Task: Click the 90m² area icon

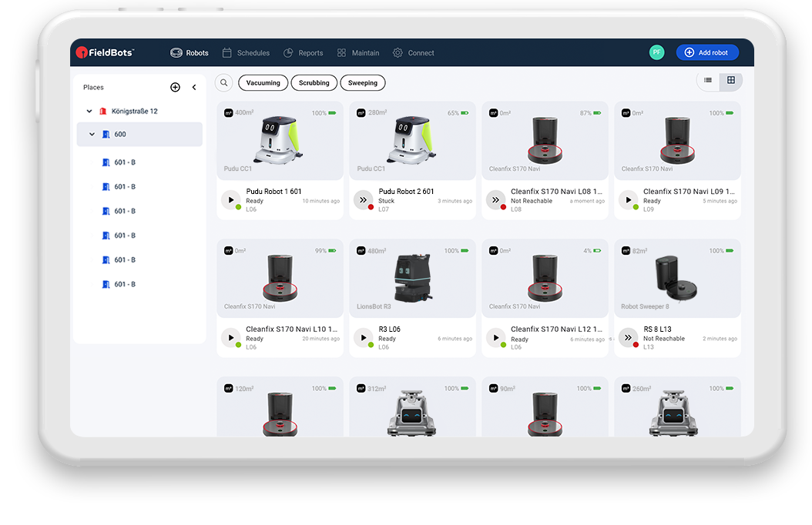Action: coord(494,389)
